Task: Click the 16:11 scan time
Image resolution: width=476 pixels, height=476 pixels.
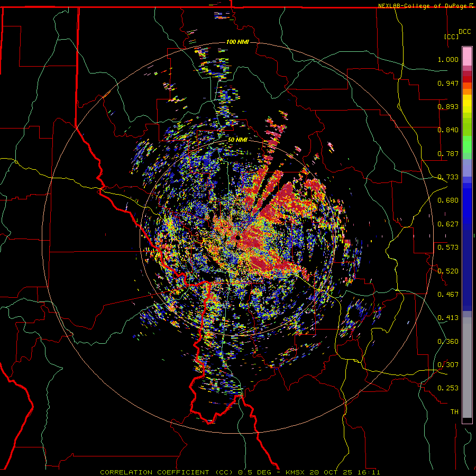Action: [369, 472]
